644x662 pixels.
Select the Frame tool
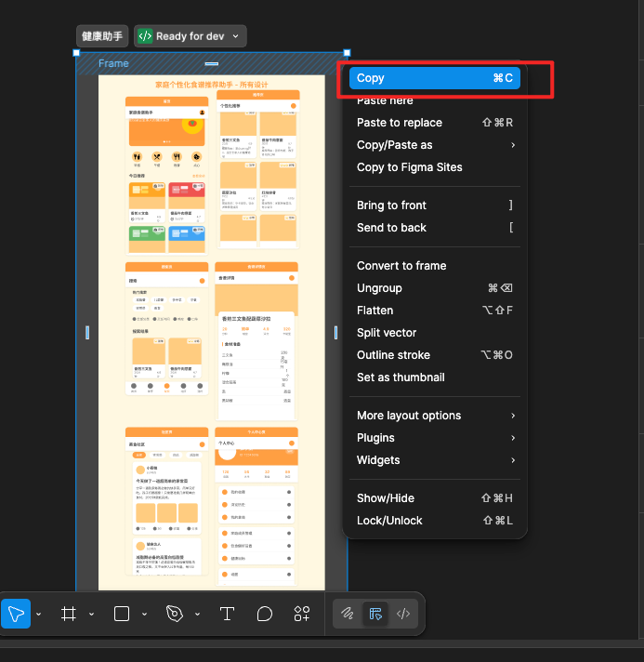[x=69, y=614]
